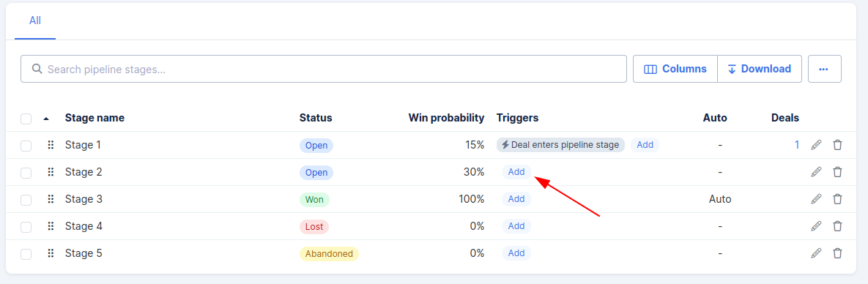
Task: Select the Stage 5 row checkbox
Action: coord(26,254)
